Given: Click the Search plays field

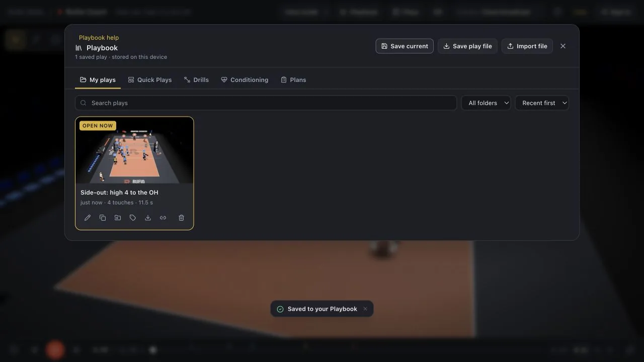Looking at the screenshot, I should [266, 103].
